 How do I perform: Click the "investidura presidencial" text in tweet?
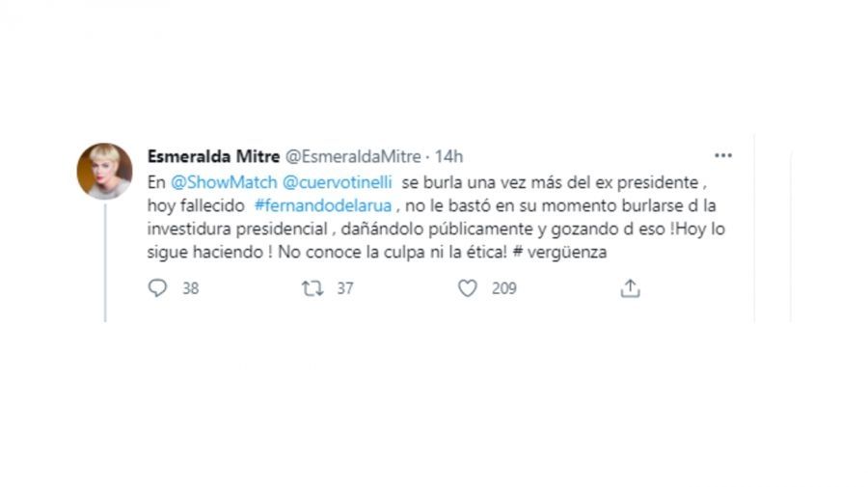pyautogui.click(x=230, y=228)
